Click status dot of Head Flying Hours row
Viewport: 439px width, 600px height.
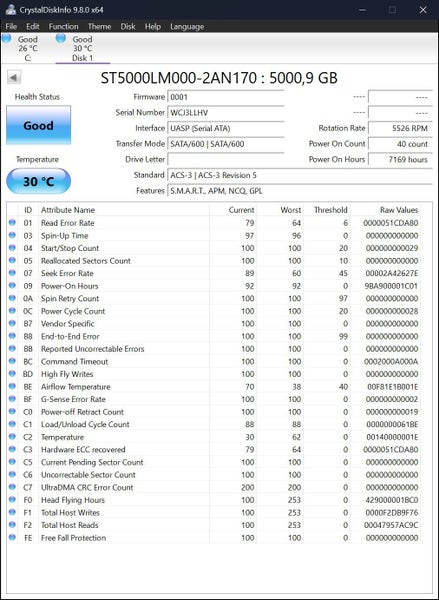12,499
